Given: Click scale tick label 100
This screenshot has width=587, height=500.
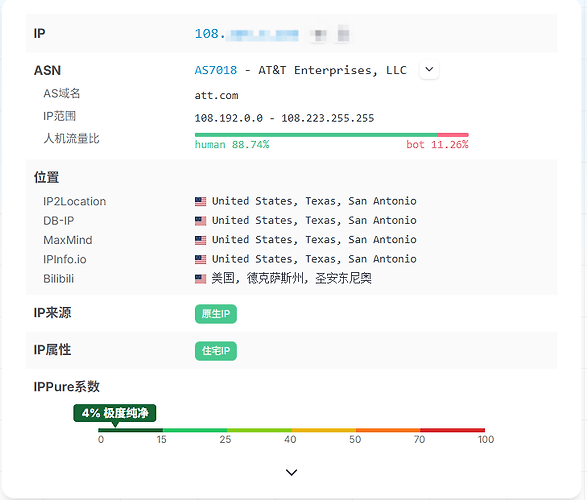Looking at the screenshot, I should (486, 439).
